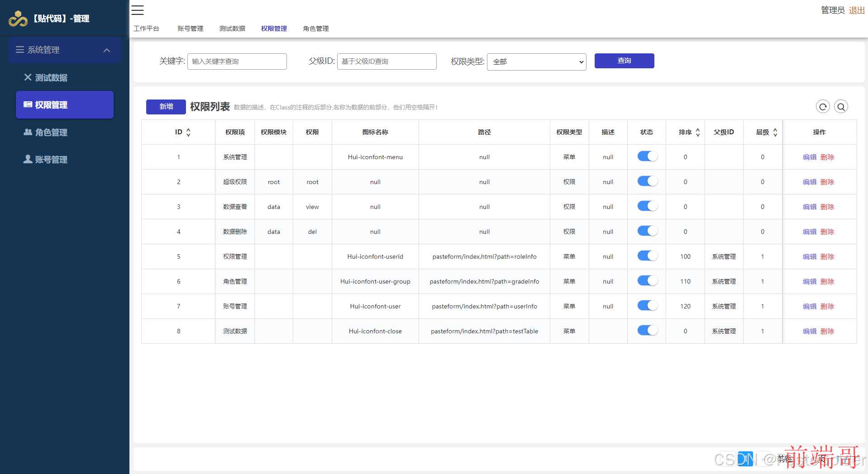Click the 查询 search button
Viewport: 868px width, 474px height.
[x=624, y=61]
